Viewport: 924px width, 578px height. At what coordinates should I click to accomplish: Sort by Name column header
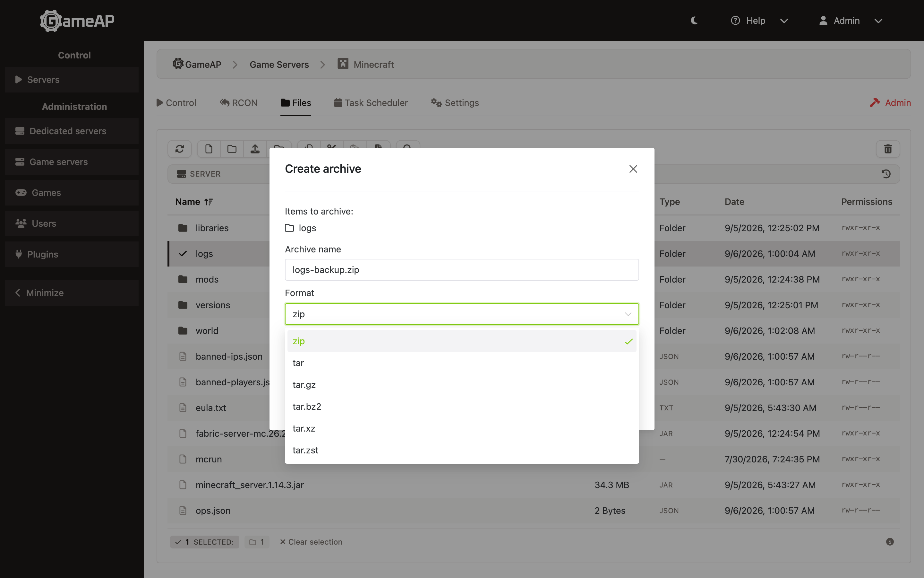click(194, 202)
